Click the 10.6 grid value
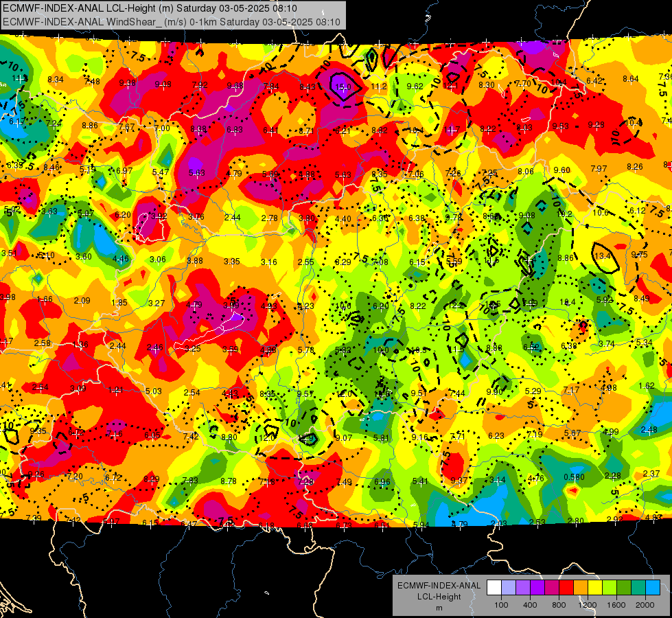This screenshot has height=618, width=672. [601, 213]
